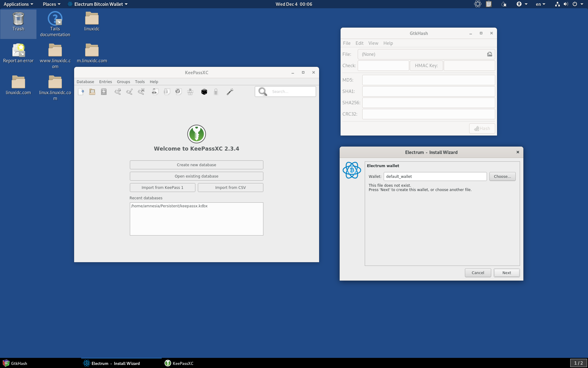The image size is (588, 368).
Task: Open the power system menu dropdown
Action: (578, 4)
